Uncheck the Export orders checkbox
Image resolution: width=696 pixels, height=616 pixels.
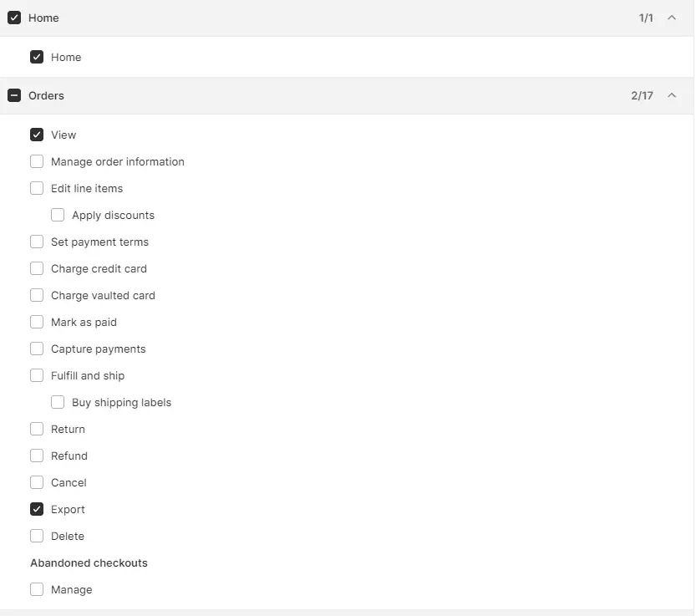click(37, 509)
